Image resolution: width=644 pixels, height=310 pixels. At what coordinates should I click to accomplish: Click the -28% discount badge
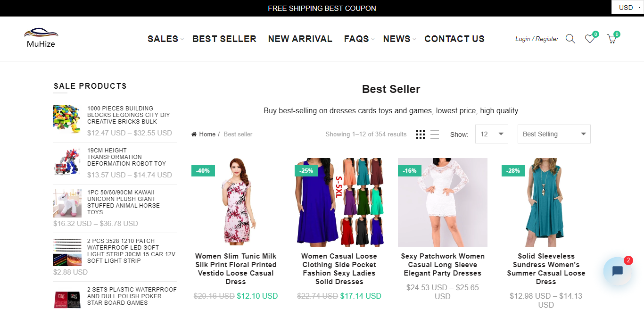pos(513,170)
